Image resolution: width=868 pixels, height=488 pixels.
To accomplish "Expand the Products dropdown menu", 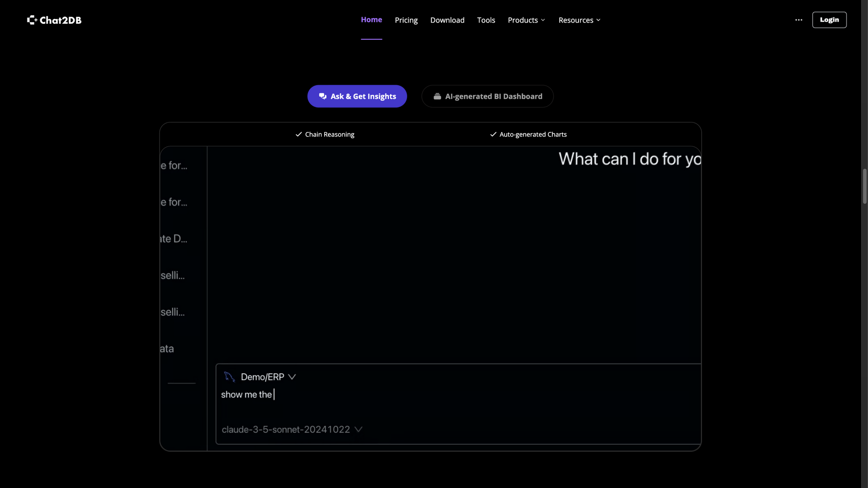I will click(x=527, y=20).
